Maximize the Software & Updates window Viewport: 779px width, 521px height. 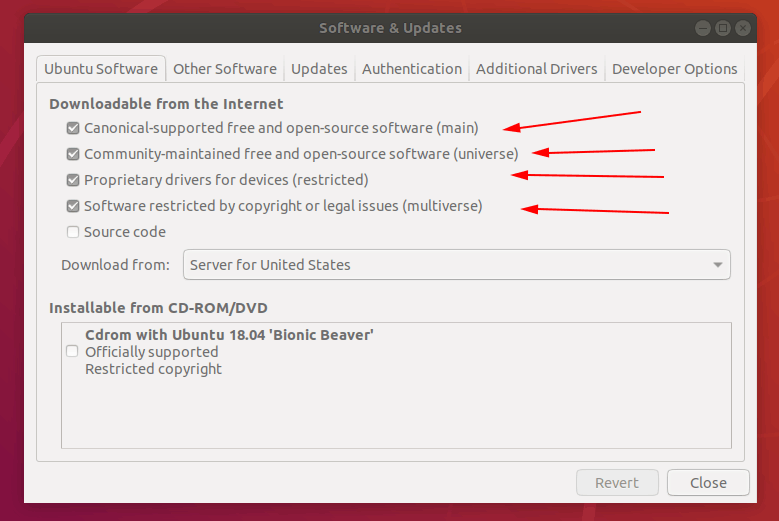[723, 28]
